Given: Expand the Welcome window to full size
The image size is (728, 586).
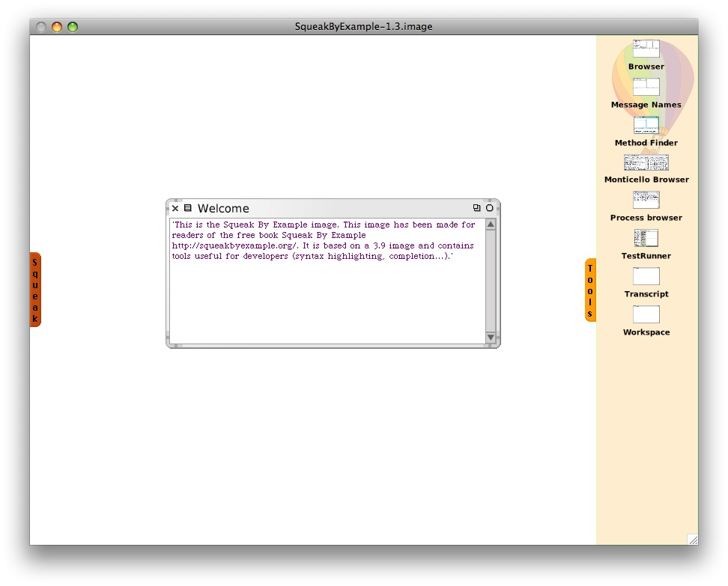Looking at the screenshot, I should 476,208.
